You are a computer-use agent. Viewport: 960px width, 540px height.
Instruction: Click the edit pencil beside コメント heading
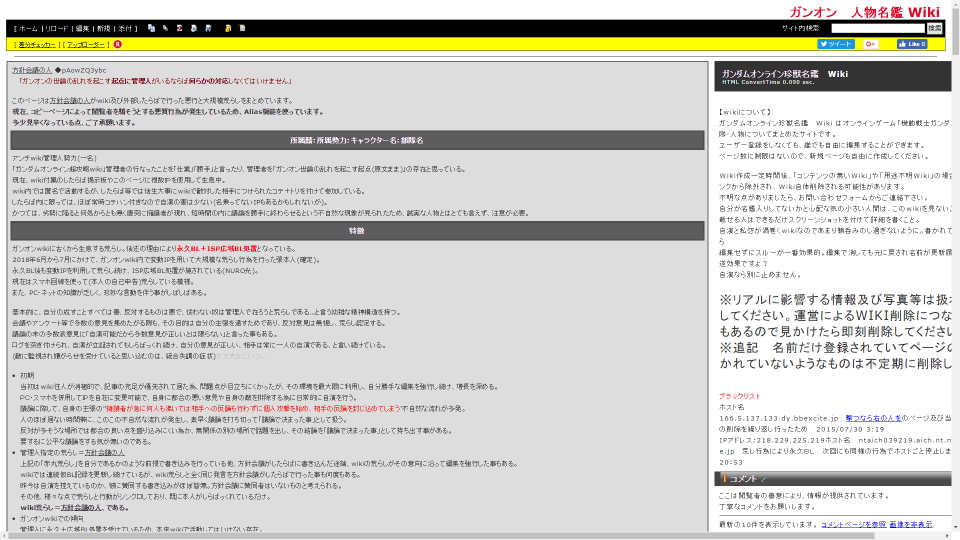point(763,479)
